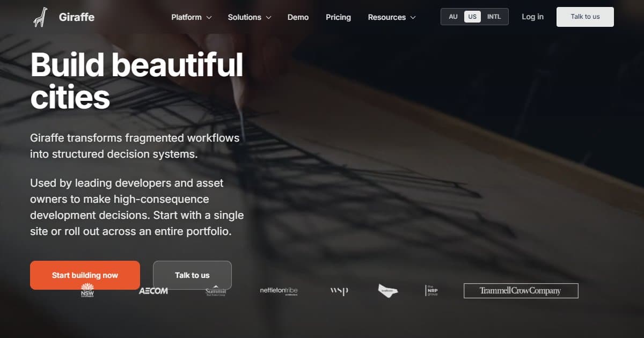Switch region to AU
Screen dimensions: 644x338
(453, 17)
